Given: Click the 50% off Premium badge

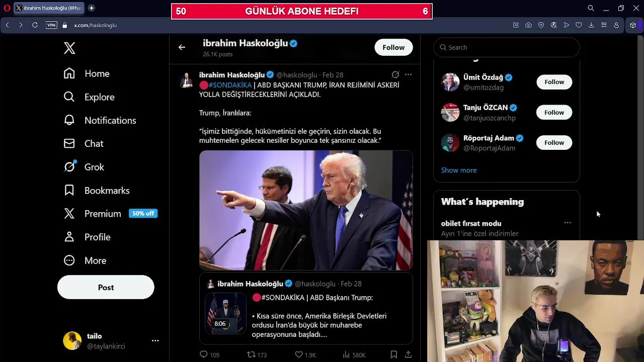Looking at the screenshot, I should pyautogui.click(x=143, y=214).
